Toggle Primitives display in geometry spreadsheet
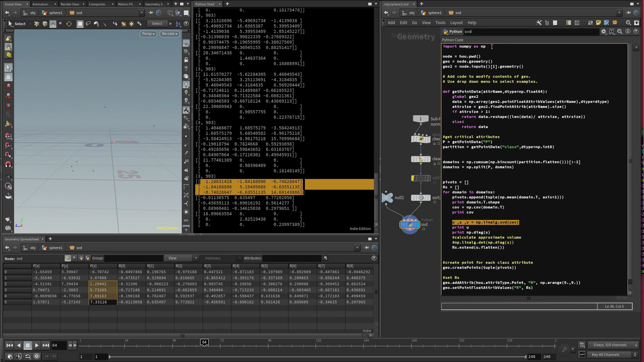Viewport: 644px width, 362px height. [x=81, y=258]
